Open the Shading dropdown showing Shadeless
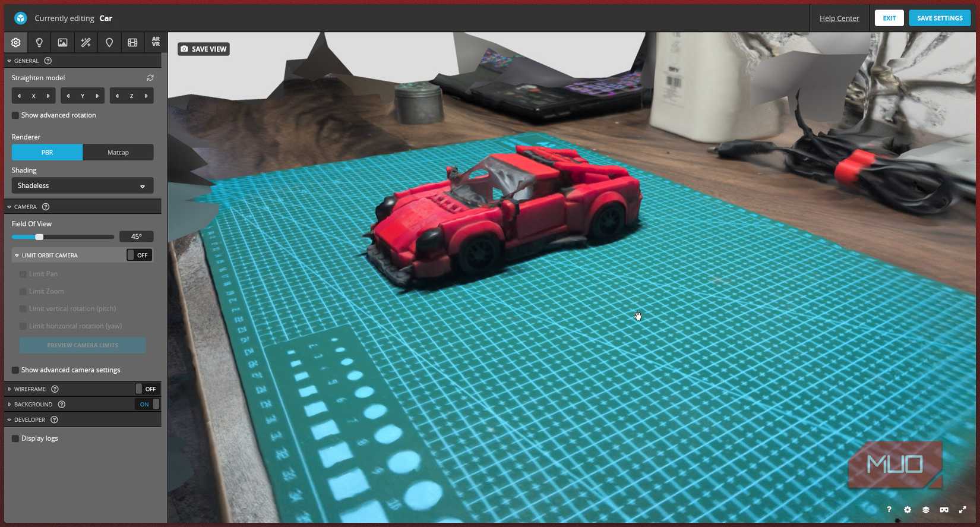The width and height of the screenshot is (980, 527). (x=83, y=185)
